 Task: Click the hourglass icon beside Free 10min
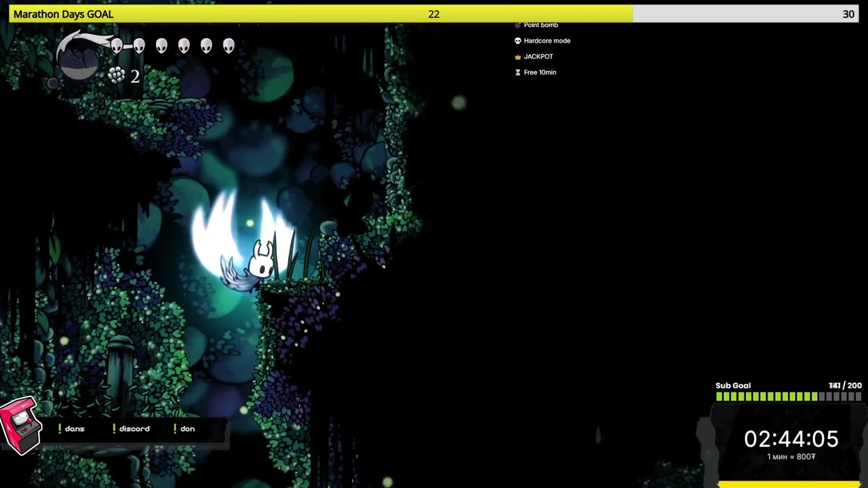pyautogui.click(x=517, y=73)
